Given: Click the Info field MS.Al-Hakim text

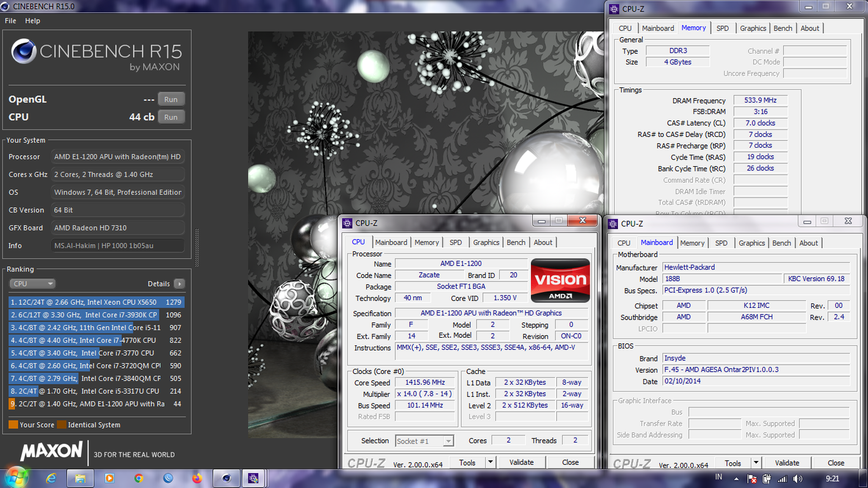Looking at the screenshot, I should point(118,246).
